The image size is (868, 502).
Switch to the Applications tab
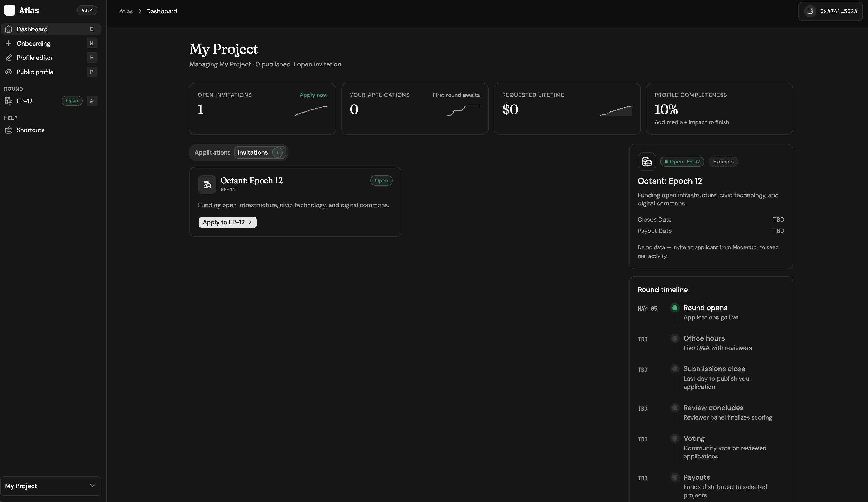point(212,152)
